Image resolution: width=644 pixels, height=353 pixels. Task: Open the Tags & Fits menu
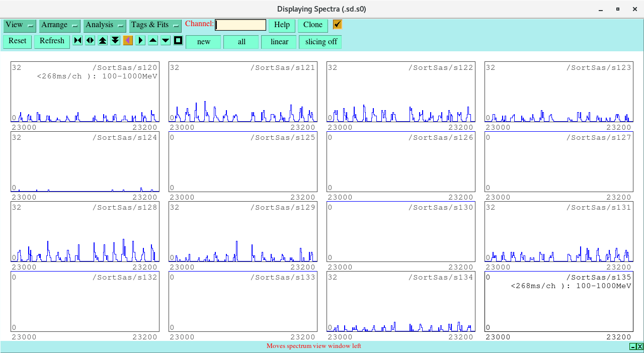pyautogui.click(x=155, y=25)
